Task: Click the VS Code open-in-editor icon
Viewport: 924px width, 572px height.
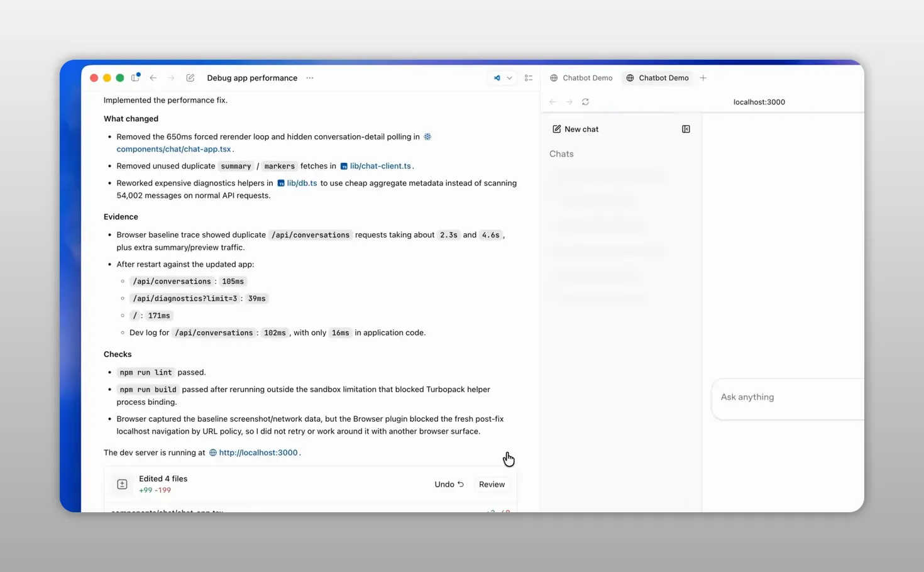Action: click(497, 78)
